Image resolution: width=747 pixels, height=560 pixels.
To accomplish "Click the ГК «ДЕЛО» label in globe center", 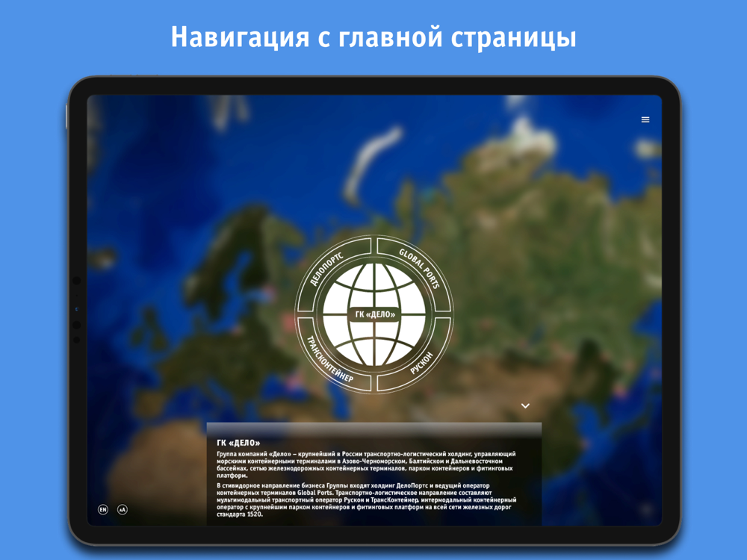I will [375, 314].
